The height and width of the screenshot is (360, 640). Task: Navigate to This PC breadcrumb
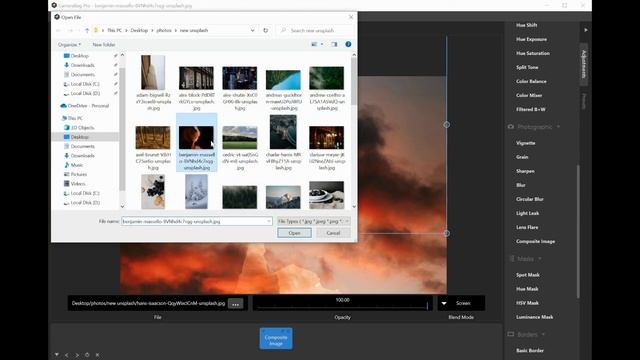click(114, 31)
